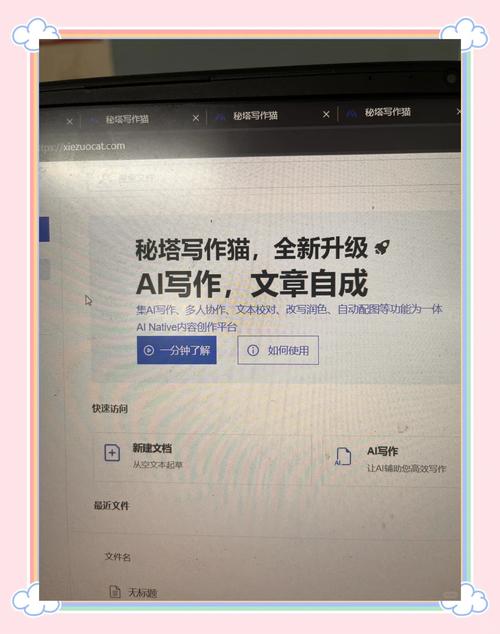The height and width of the screenshot is (634, 500).
Task: Close the leftmost 秘塔写作猫 tab
Action: pos(196,118)
